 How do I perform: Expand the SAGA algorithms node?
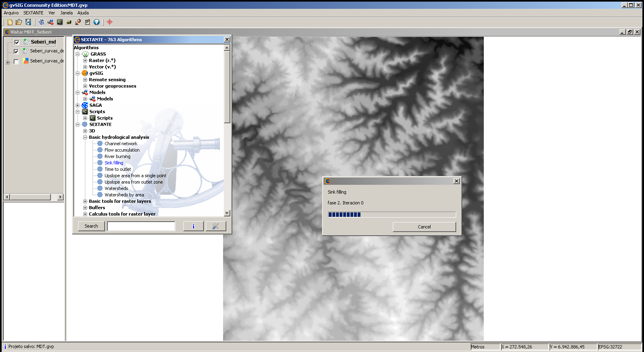click(78, 105)
